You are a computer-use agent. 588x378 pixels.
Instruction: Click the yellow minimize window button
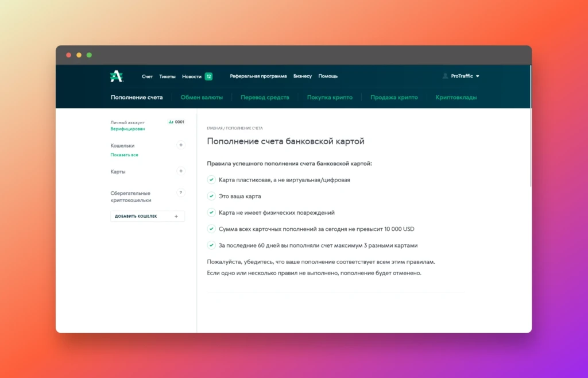click(x=79, y=55)
